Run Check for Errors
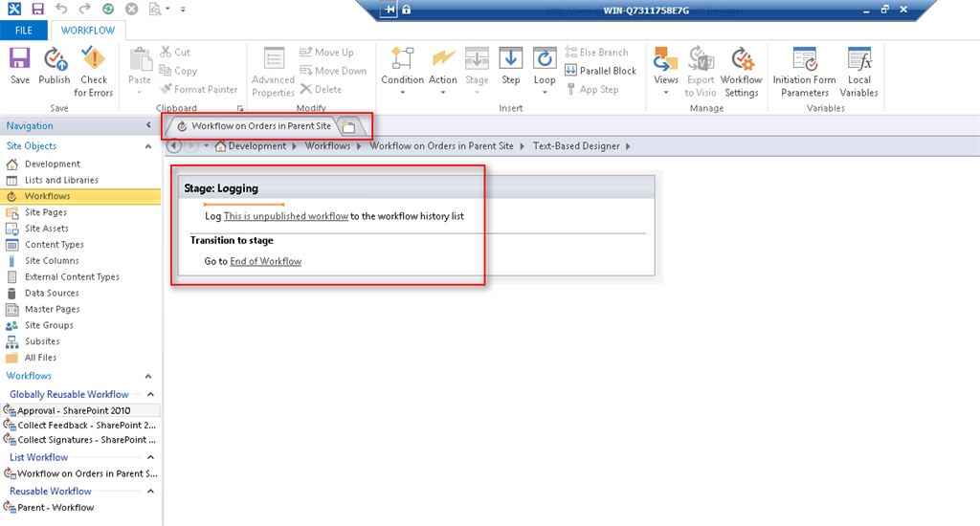 94,73
